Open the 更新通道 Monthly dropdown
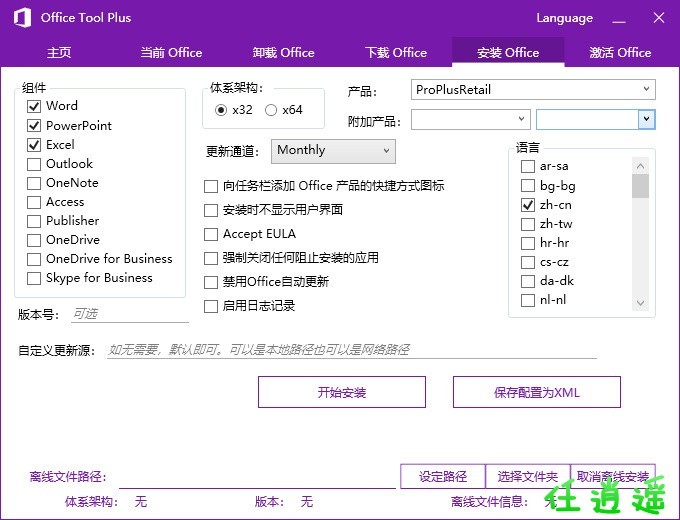680x520 pixels. tap(333, 151)
